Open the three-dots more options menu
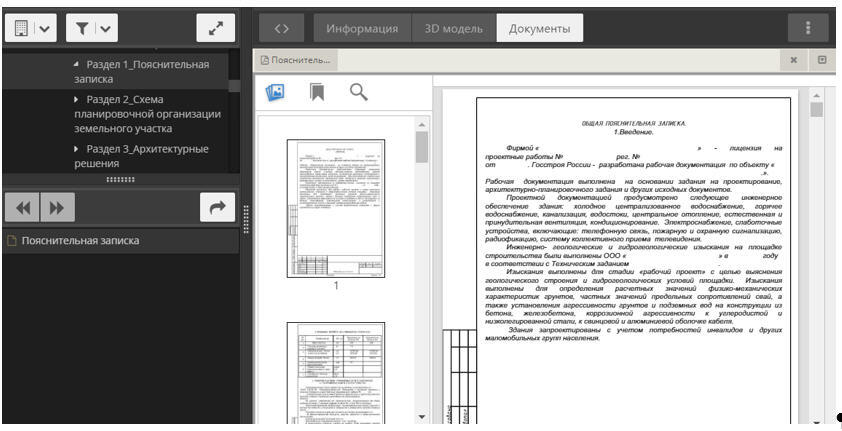Image resolution: width=842 pixels, height=431 pixels. point(809,28)
